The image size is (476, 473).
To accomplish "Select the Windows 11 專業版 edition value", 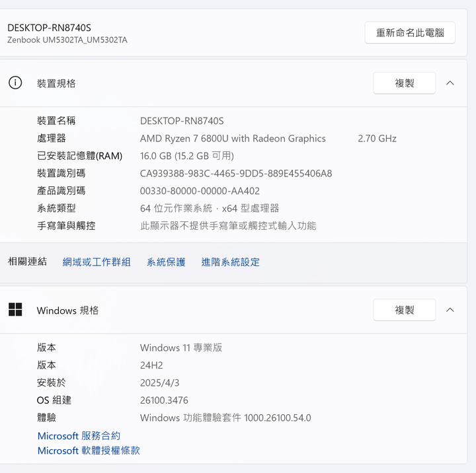I will click(181, 347).
